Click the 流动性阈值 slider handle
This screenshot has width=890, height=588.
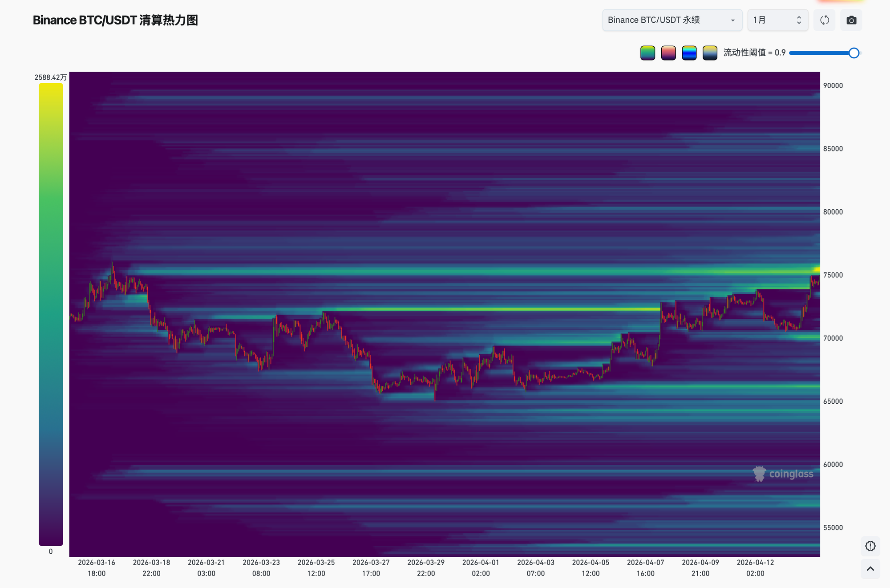(854, 53)
